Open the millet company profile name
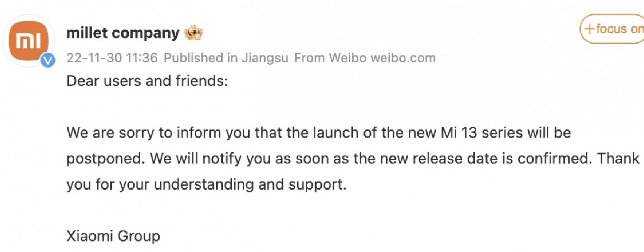Image resolution: width=644 pixels, height=252 pixels. 123,33
